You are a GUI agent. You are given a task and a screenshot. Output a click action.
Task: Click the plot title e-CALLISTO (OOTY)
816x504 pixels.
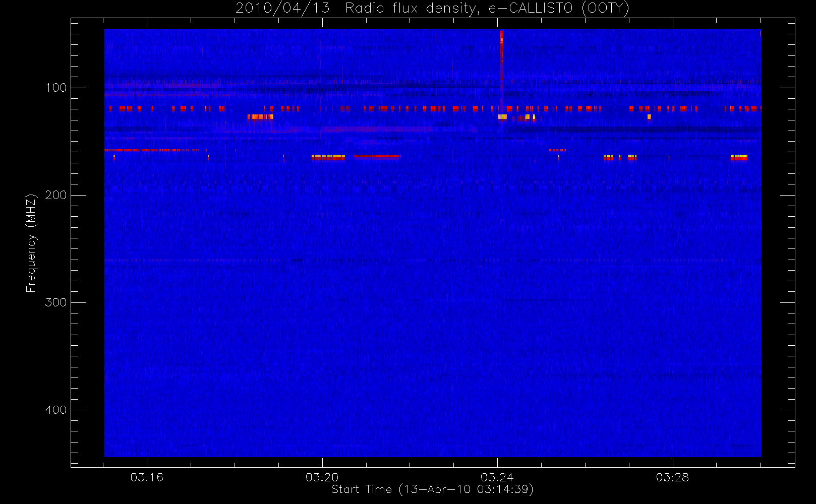[432, 8]
